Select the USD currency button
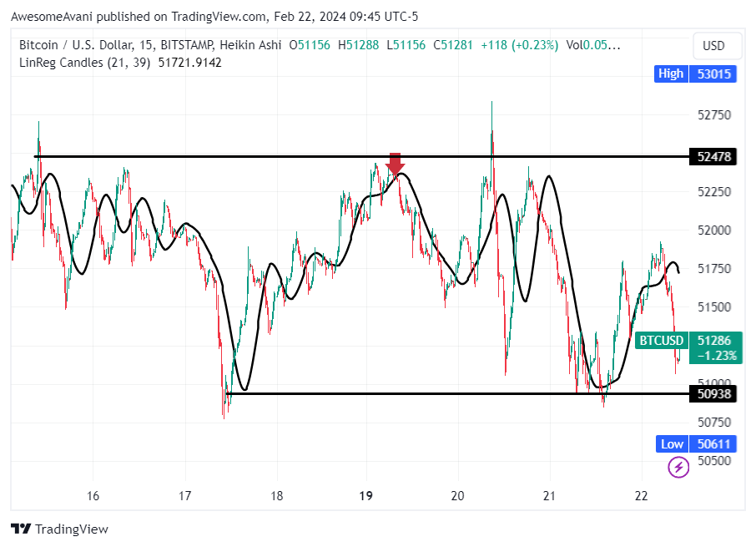 pyautogui.click(x=717, y=46)
